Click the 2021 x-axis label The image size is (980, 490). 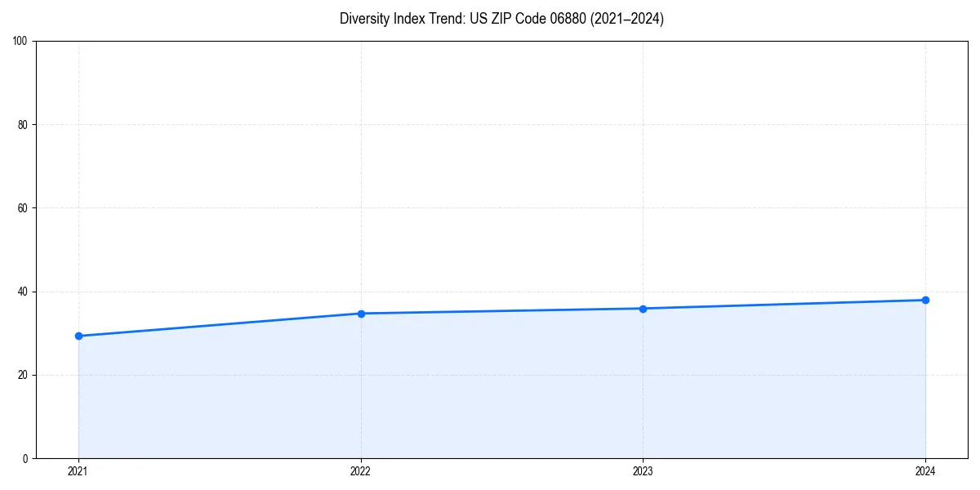tap(78, 471)
